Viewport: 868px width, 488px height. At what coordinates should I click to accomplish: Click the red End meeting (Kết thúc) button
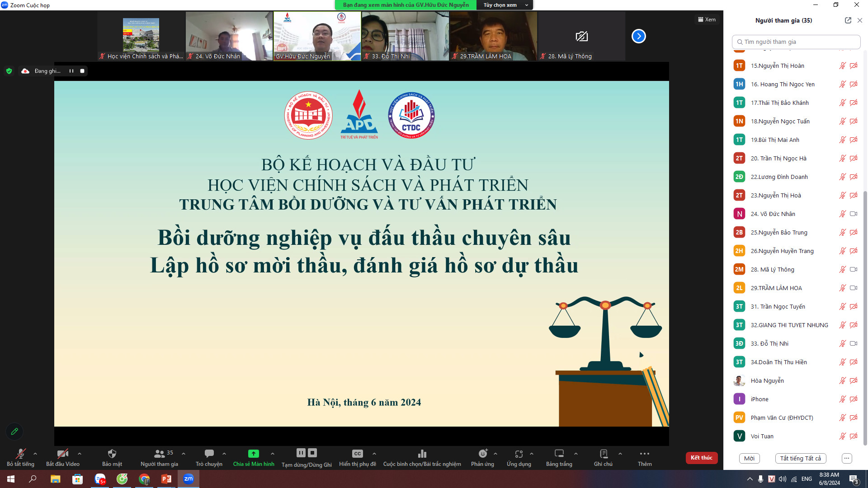tap(701, 458)
